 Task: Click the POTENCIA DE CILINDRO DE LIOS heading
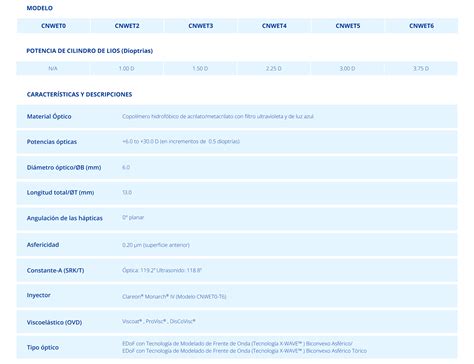point(90,51)
